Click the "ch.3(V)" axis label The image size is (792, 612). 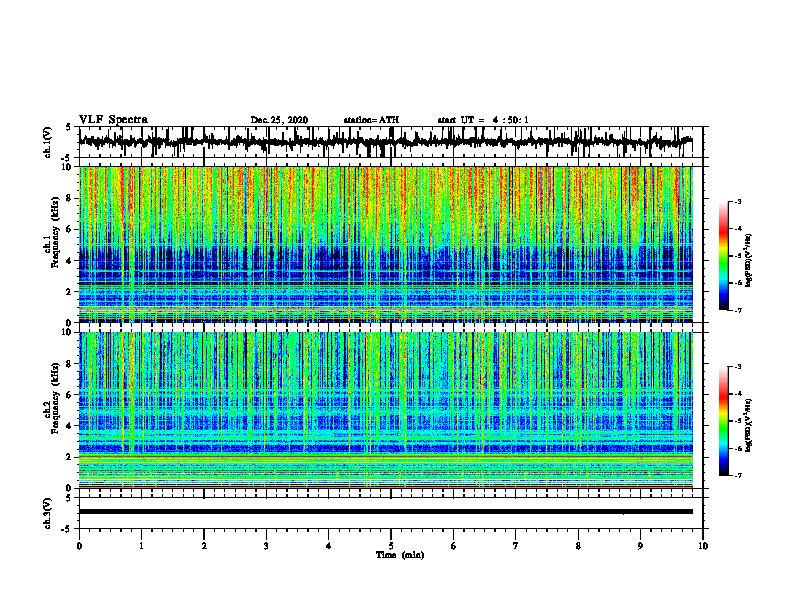[47, 513]
